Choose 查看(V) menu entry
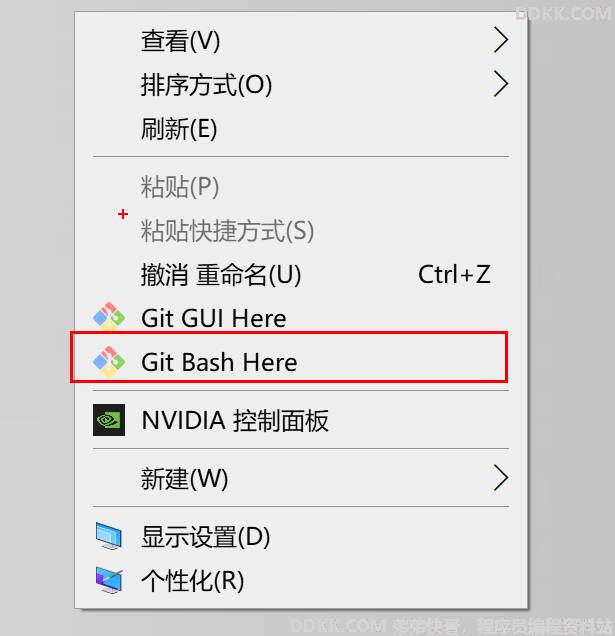615x636 pixels. click(301, 40)
